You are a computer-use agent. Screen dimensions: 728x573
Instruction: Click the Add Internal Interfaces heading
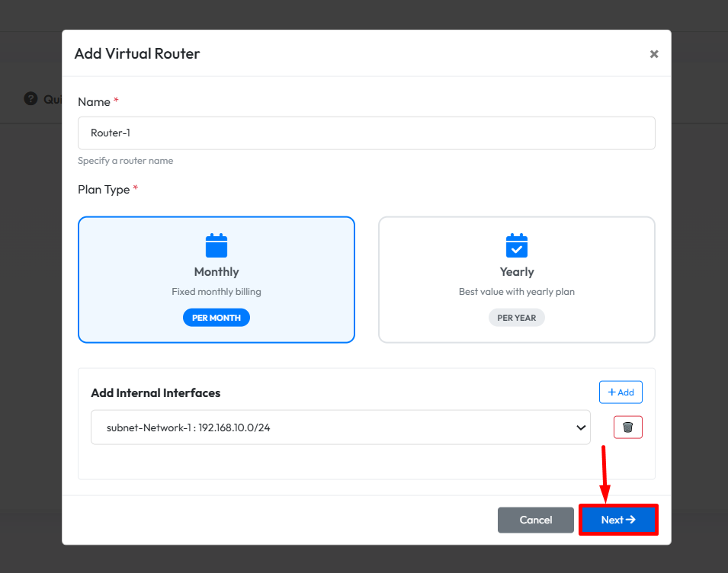pyautogui.click(x=156, y=393)
